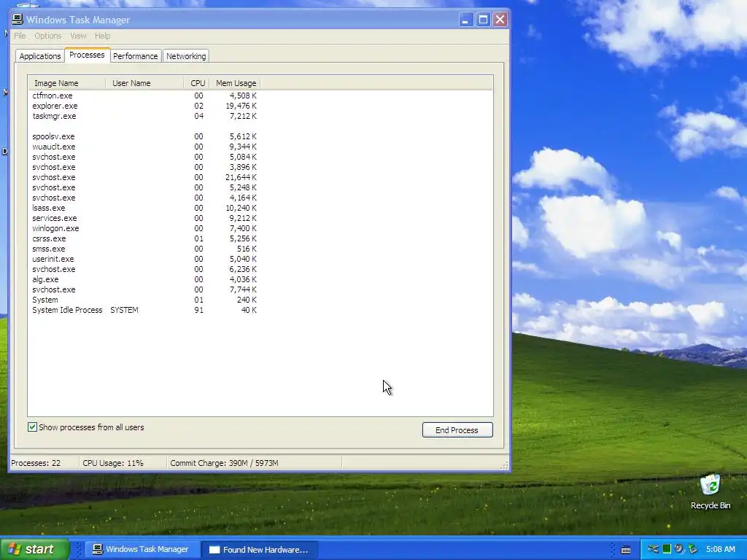This screenshot has height=560, width=747.
Task: Open the Recycle Bin desktop icon
Action: (x=711, y=492)
